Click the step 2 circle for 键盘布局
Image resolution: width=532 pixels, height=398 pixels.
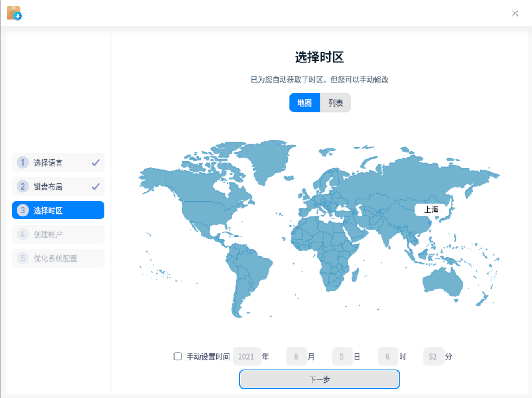(x=22, y=186)
